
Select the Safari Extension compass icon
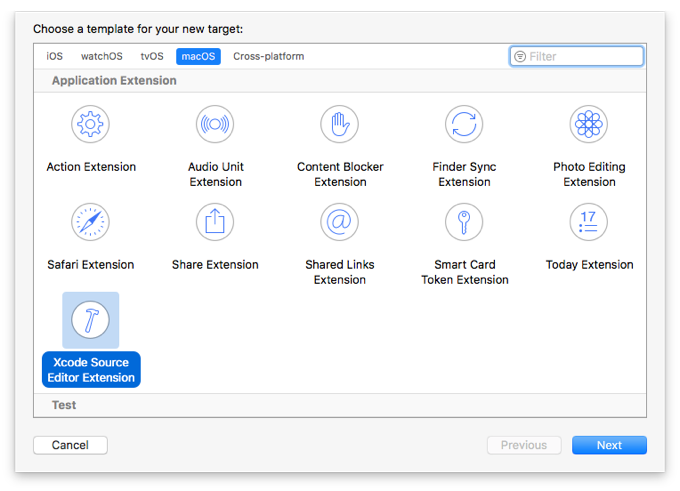[90, 222]
